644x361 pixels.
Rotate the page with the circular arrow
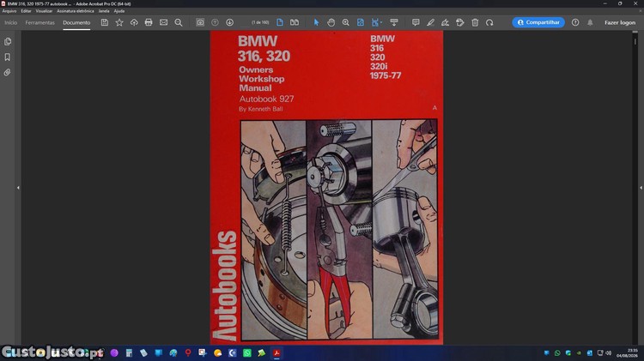click(489, 22)
